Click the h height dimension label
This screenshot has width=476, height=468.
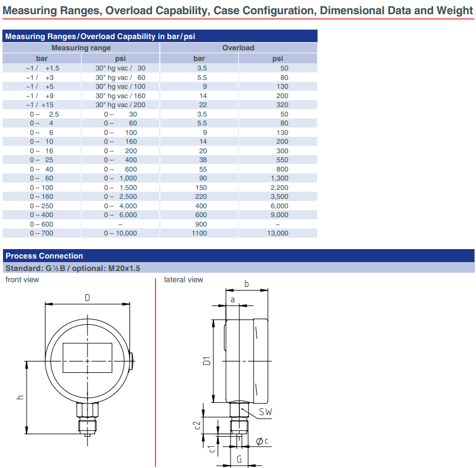[x=20, y=397]
